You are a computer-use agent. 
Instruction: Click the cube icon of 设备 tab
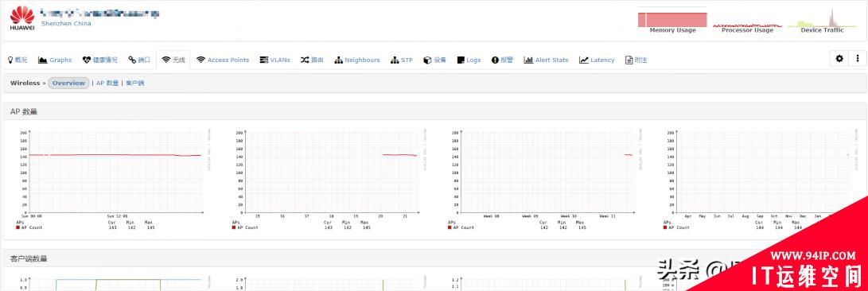point(427,60)
